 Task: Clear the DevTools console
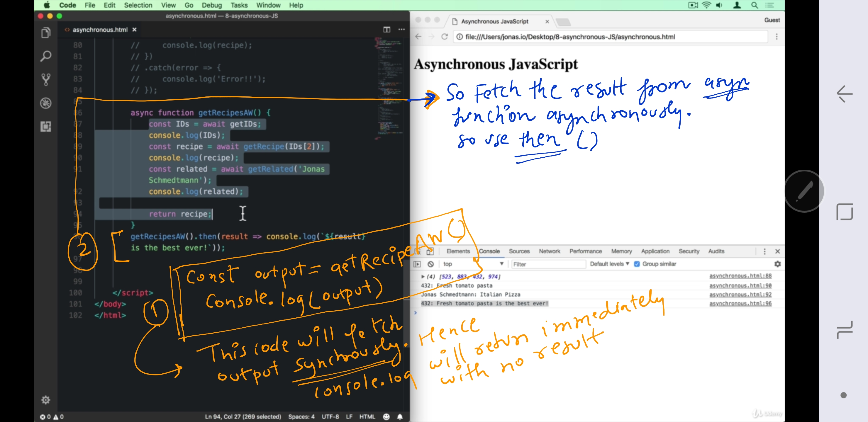click(x=430, y=264)
